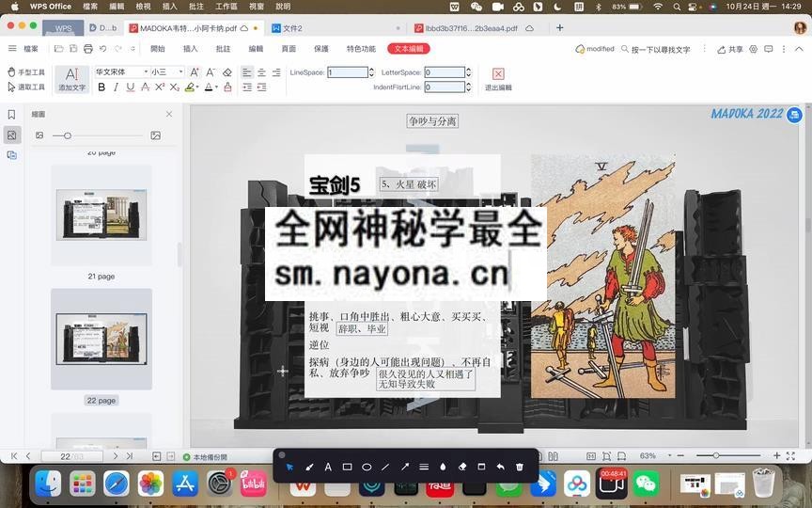Click the LetterSpace stepper arrows
Image resolution: width=812 pixels, height=508 pixels.
coord(468,72)
